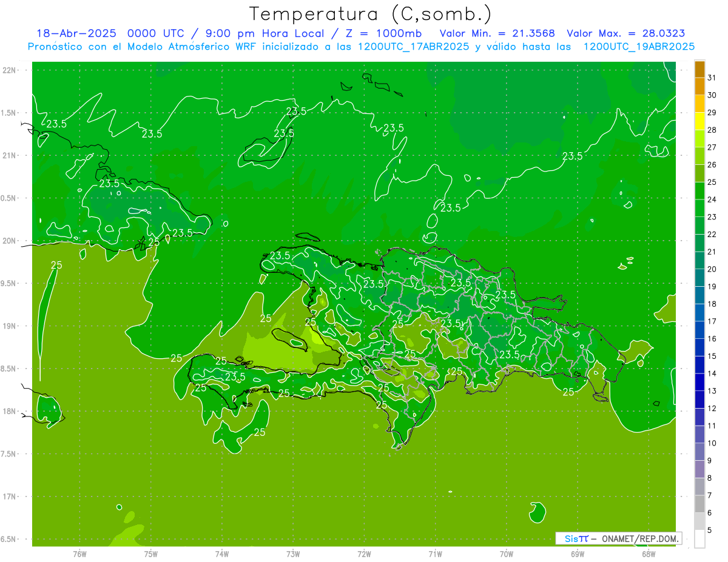Click legend value 16

[712, 338]
